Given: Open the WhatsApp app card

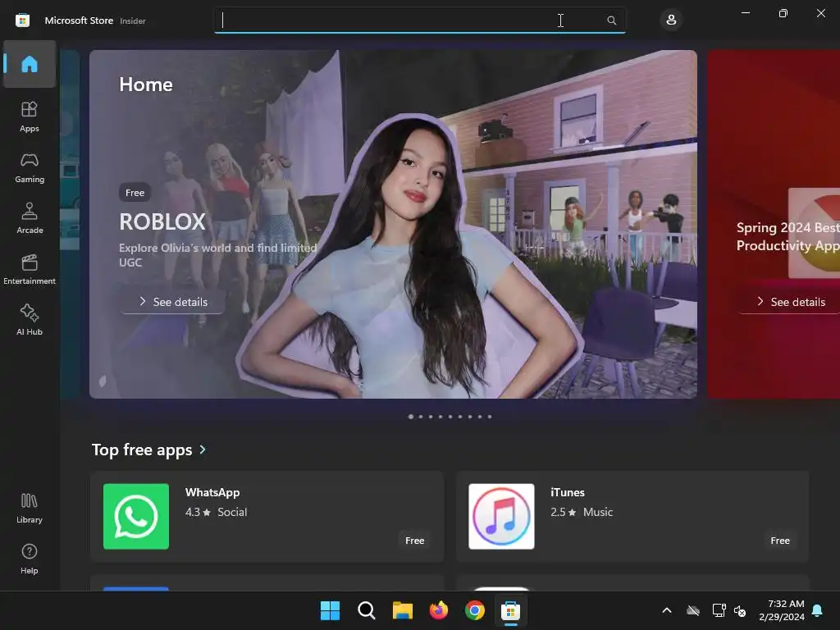Looking at the screenshot, I should (267, 517).
